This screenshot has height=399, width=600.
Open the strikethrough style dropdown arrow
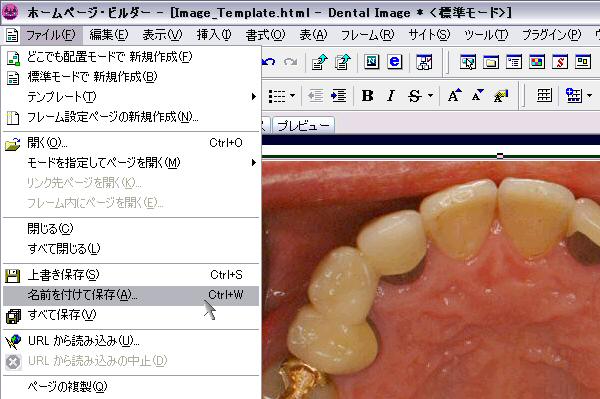click(430, 96)
